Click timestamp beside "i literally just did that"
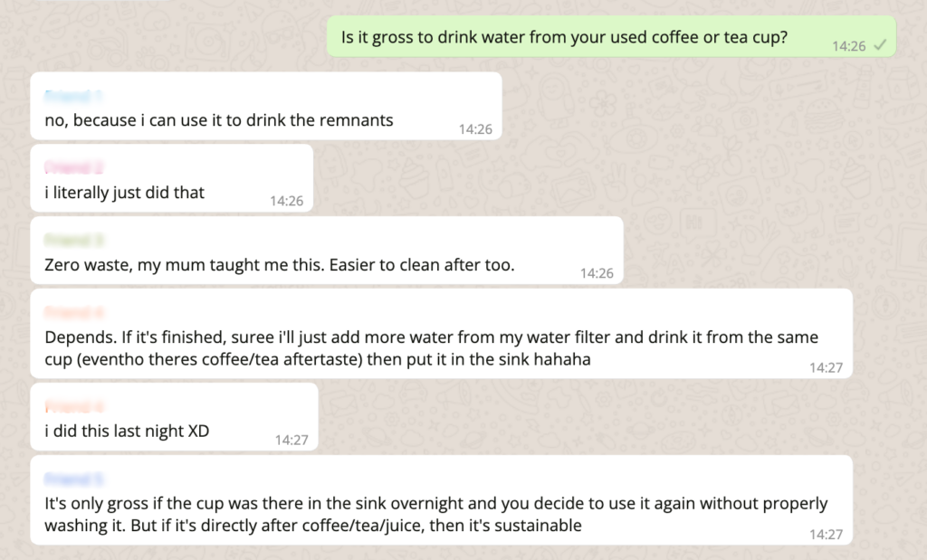 pyautogui.click(x=287, y=201)
